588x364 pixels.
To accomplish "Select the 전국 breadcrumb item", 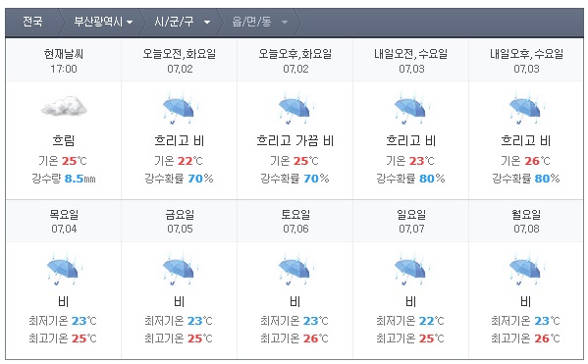I will click(32, 22).
